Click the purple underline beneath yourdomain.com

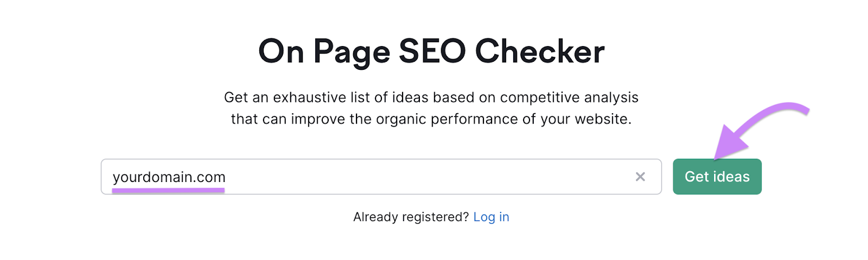coord(168,190)
